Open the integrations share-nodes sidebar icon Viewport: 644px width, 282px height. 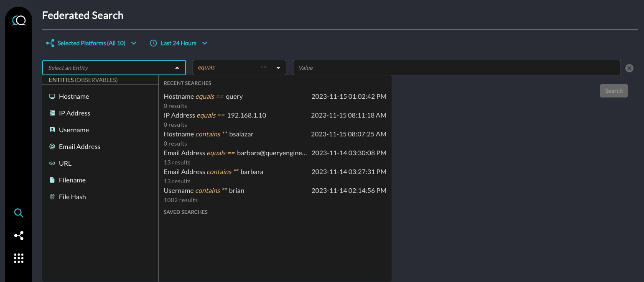tap(19, 236)
